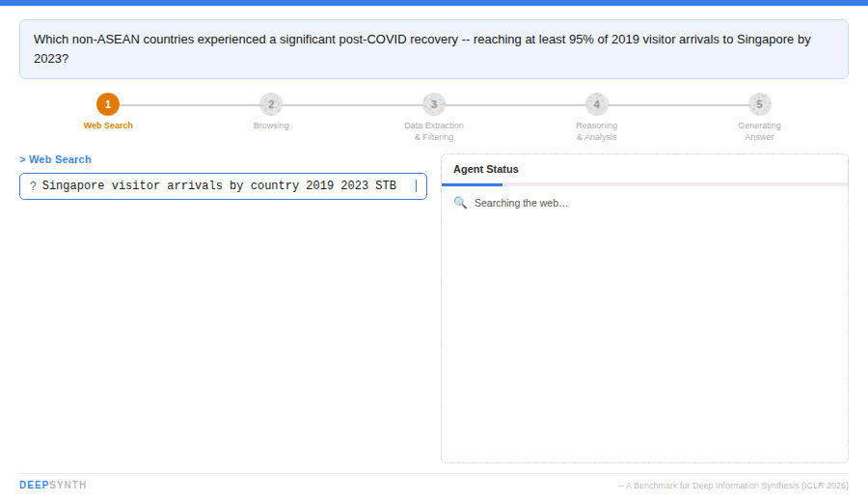Select the Data Extraction & Filtering label

click(x=434, y=131)
